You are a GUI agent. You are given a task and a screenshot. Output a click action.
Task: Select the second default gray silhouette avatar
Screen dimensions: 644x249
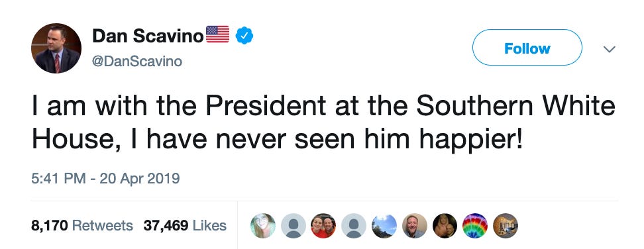(354, 226)
